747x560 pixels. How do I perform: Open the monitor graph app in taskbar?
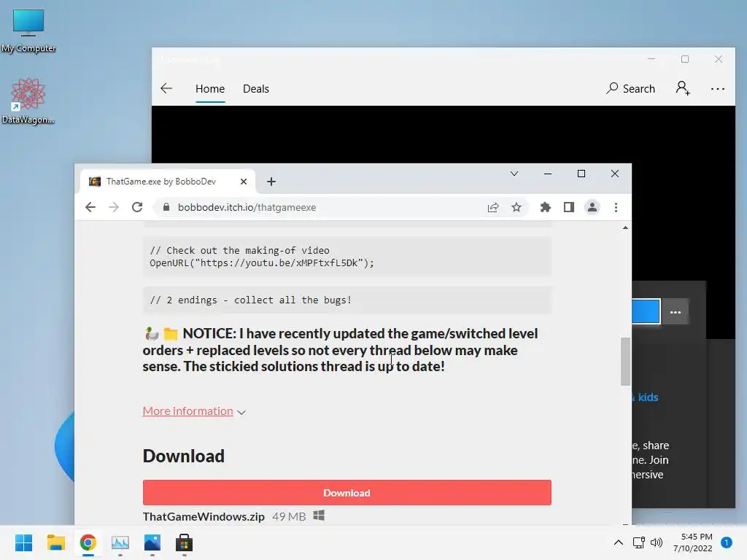(x=120, y=542)
